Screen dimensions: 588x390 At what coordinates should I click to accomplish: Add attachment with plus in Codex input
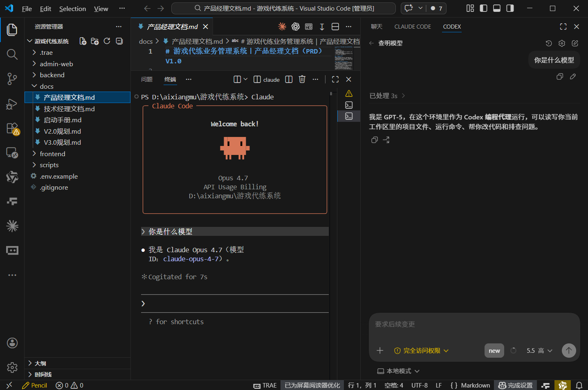point(380,350)
